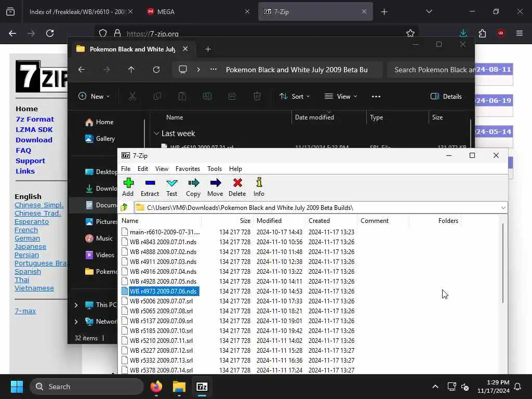Open View dropdown in File Explorer
The width and height of the screenshot is (532, 399).
341,96
